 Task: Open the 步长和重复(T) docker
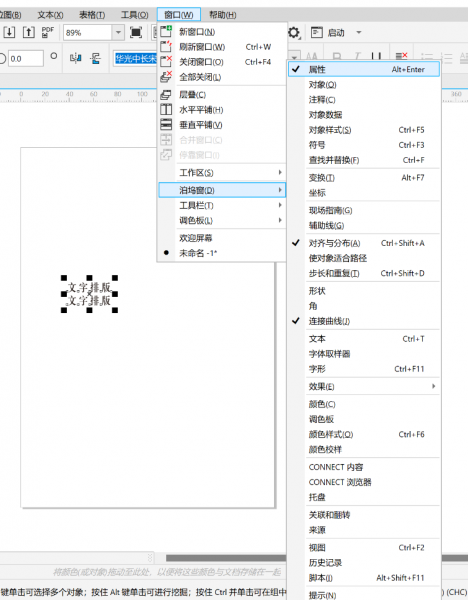point(364,273)
